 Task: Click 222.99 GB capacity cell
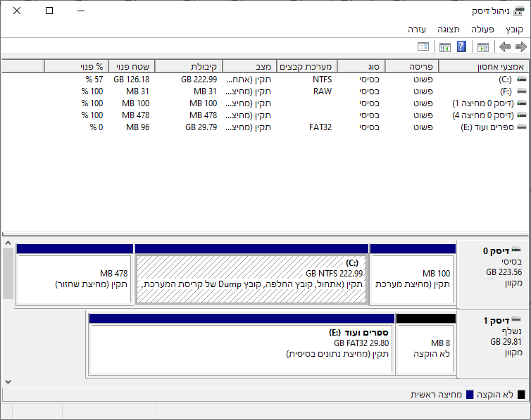[x=199, y=79]
